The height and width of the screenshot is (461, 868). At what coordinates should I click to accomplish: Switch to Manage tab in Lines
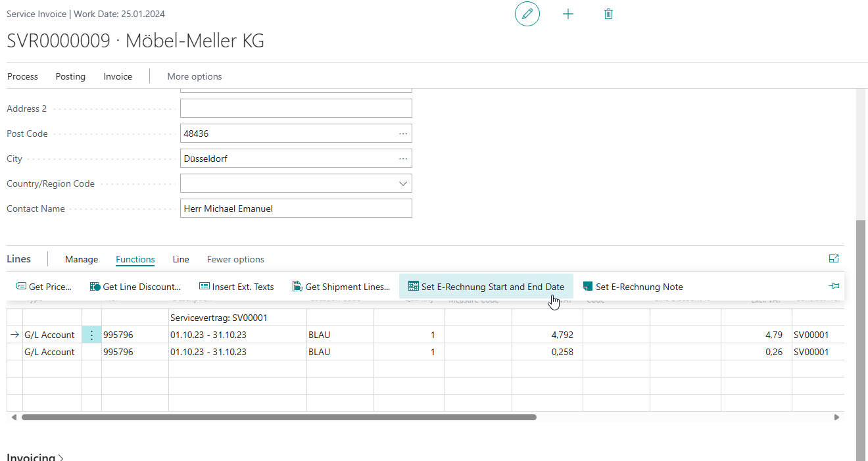(x=82, y=259)
